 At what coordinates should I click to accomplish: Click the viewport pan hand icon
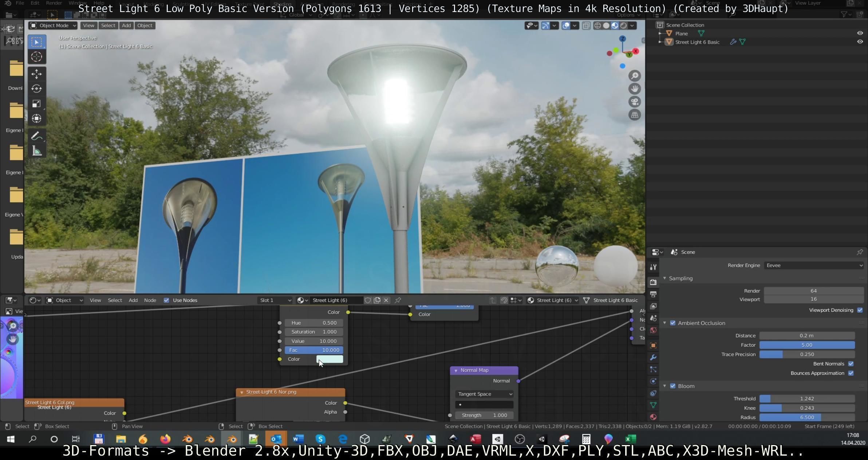[x=635, y=89]
